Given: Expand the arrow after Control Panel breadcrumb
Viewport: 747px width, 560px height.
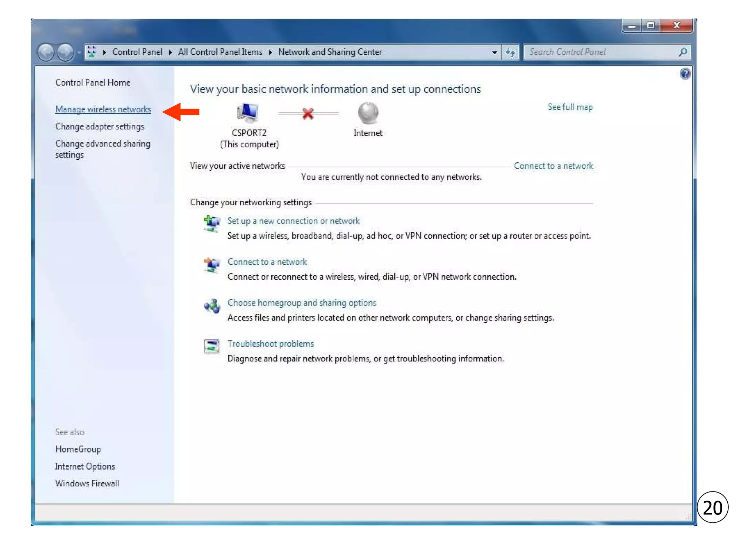Looking at the screenshot, I should pos(170,52).
